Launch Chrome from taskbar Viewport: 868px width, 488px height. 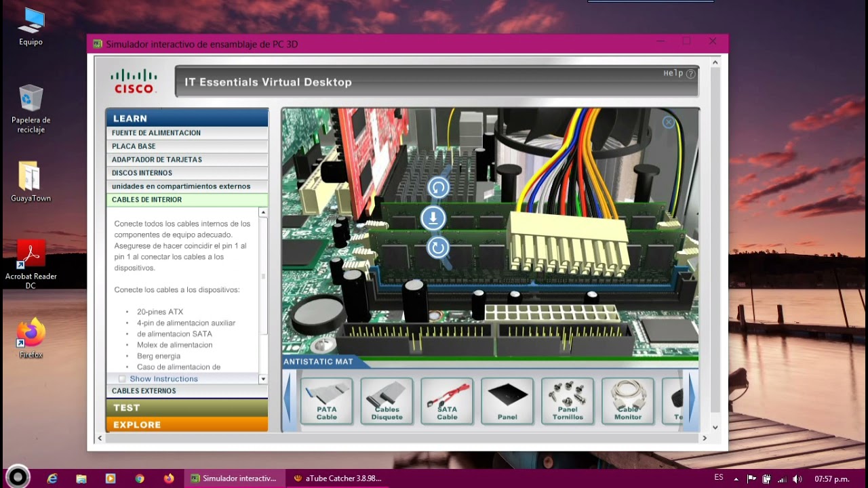click(x=140, y=478)
